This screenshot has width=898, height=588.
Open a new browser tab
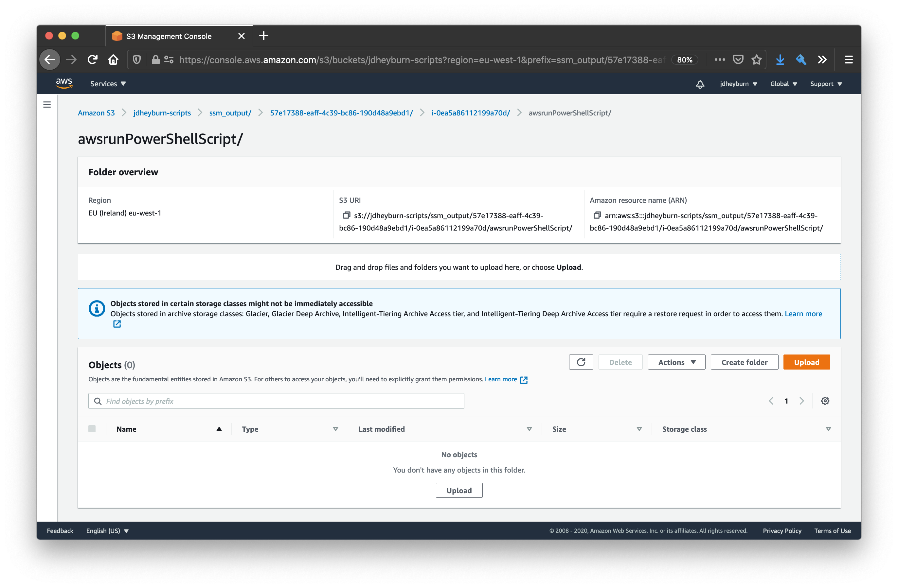(264, 36)
